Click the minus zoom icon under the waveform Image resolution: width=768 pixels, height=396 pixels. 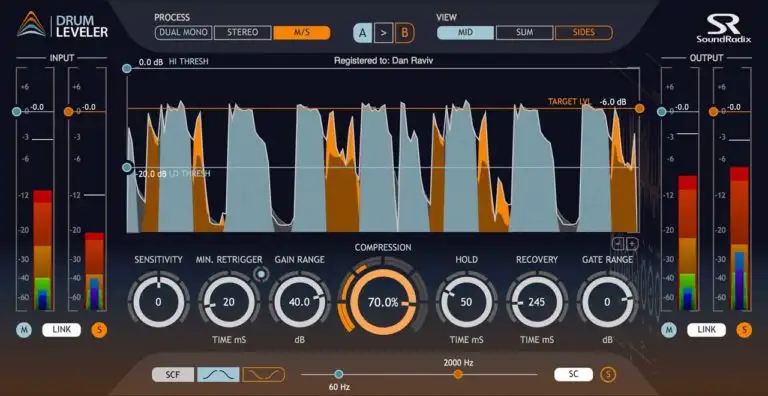pos(618,244)
